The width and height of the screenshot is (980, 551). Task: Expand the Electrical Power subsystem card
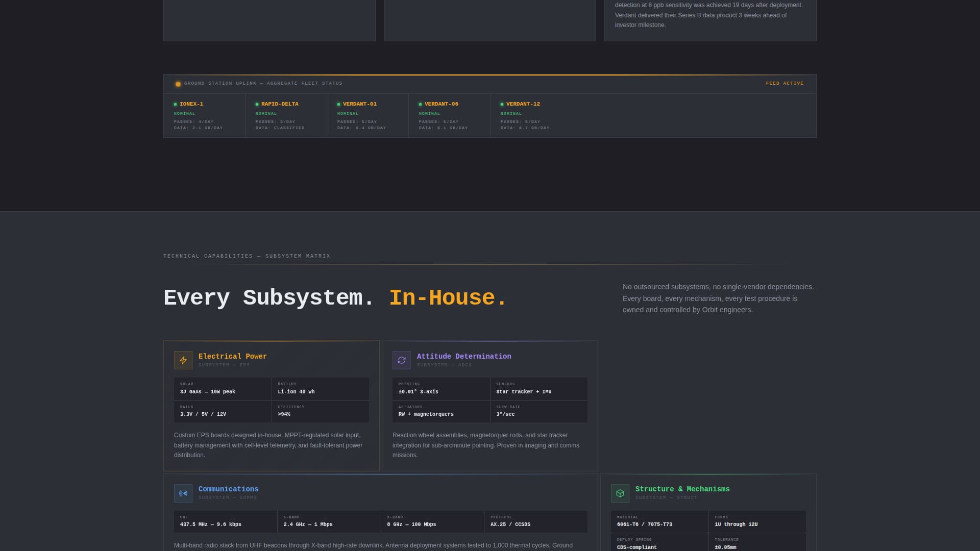tap(271, 406)
